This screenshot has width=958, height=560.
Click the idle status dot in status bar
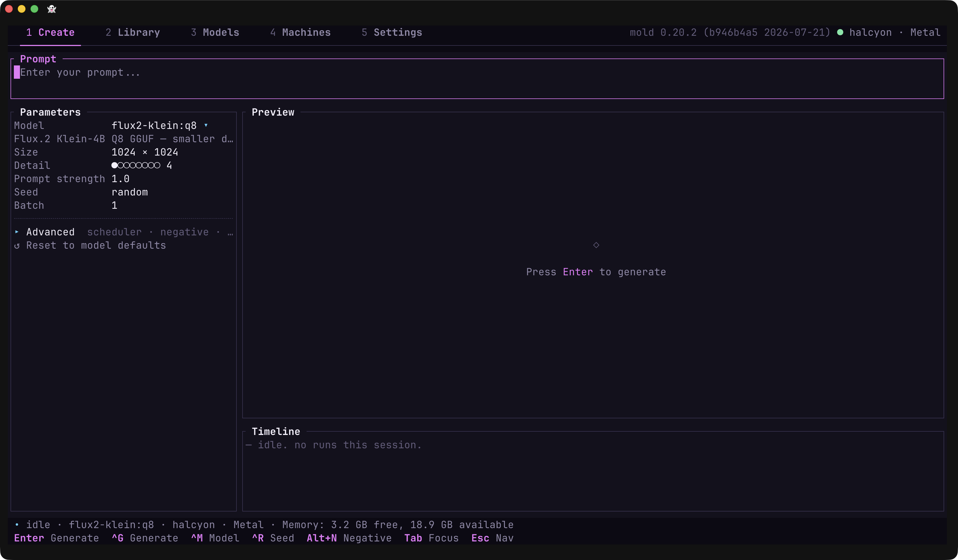point(17,525)
